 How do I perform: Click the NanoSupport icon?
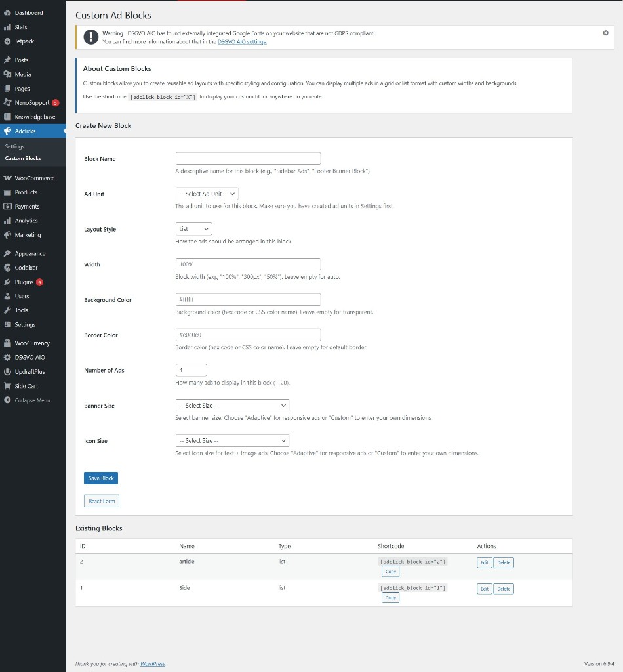pyautogui.click(x=7, y=102)
